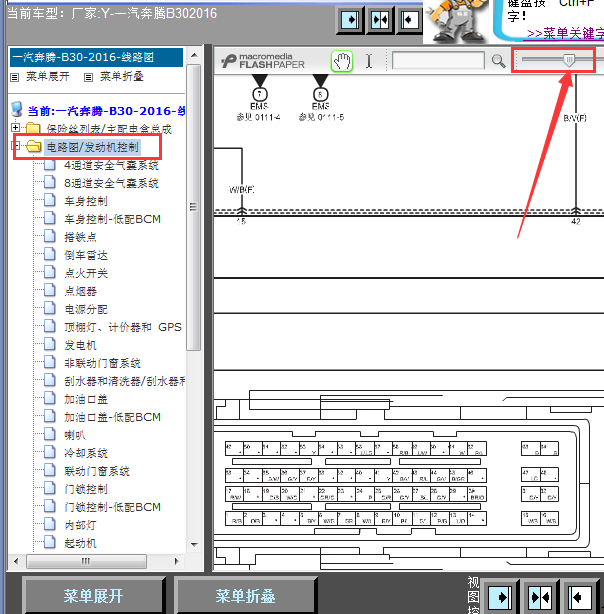Click the FlashPaper magnifier search icon
The height and width of the screenshot is (614, 604).
coord(498,61)
